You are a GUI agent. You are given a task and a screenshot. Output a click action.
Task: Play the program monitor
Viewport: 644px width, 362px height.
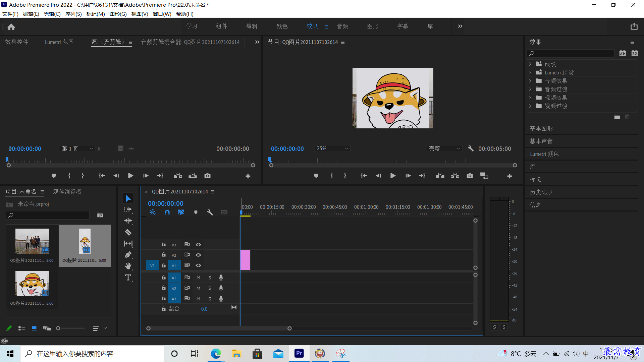(393, 176)
